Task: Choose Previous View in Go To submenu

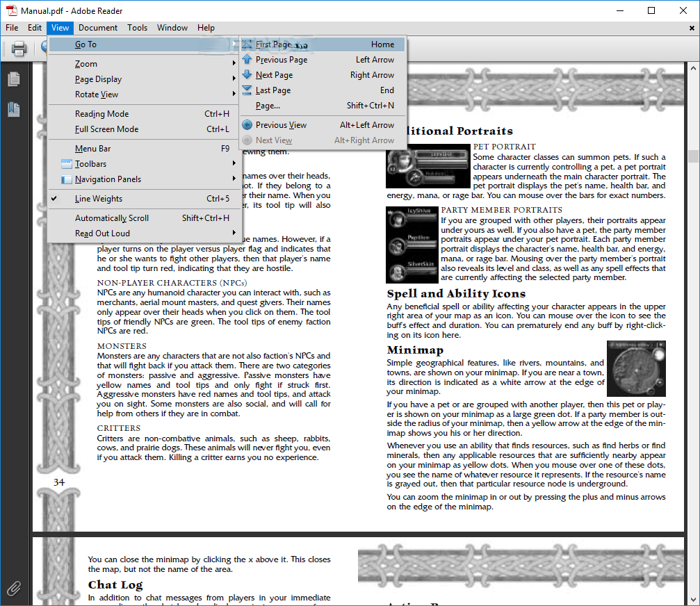Action: point(323,125)
